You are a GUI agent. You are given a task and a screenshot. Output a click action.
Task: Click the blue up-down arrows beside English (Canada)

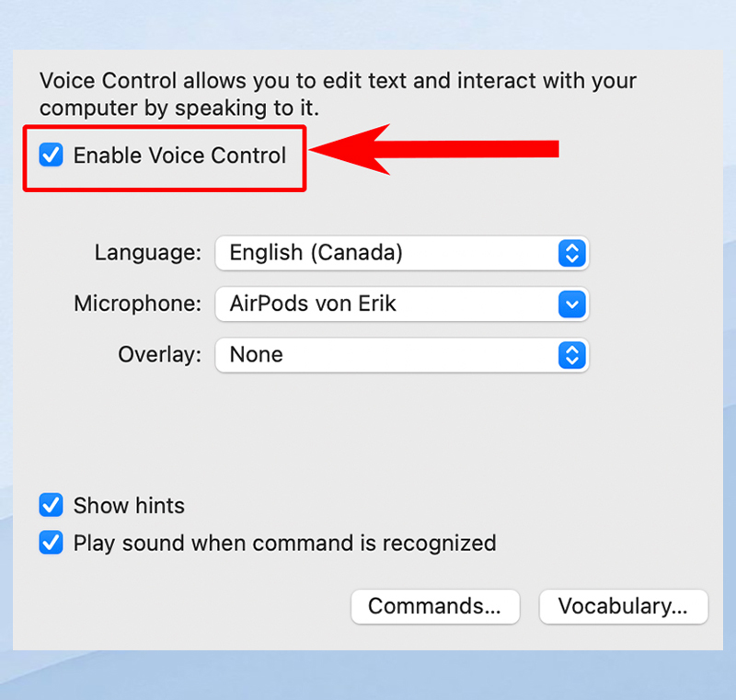pyautogui.click(x=572, y=253)
